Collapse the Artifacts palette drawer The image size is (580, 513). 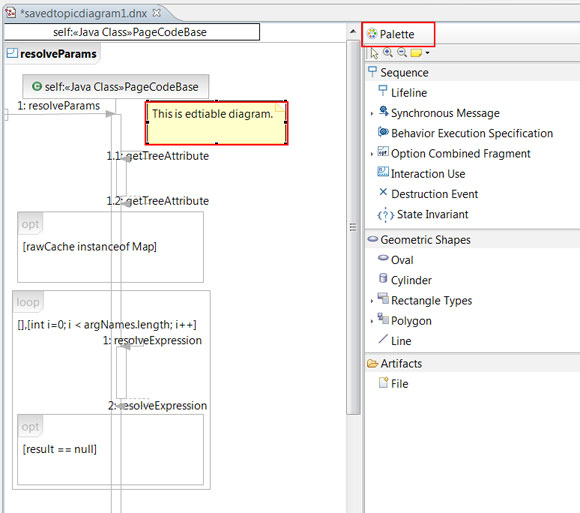472,363
